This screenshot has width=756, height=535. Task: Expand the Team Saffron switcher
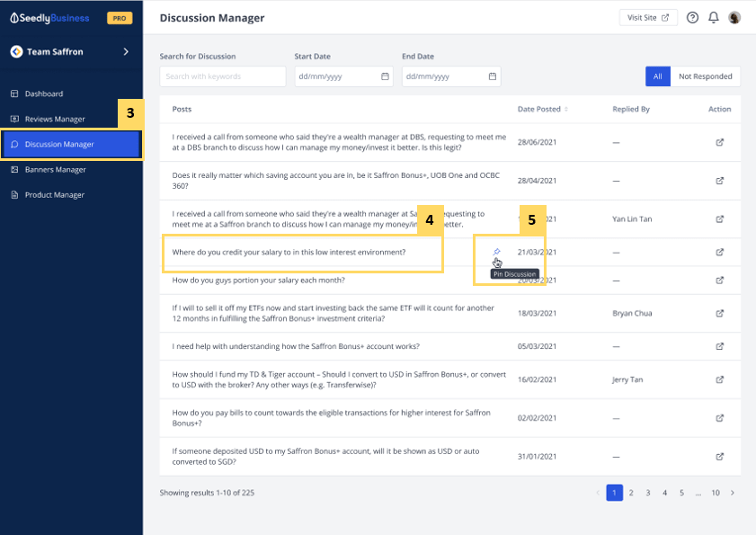pyautogui.click(x=126, y=52)
